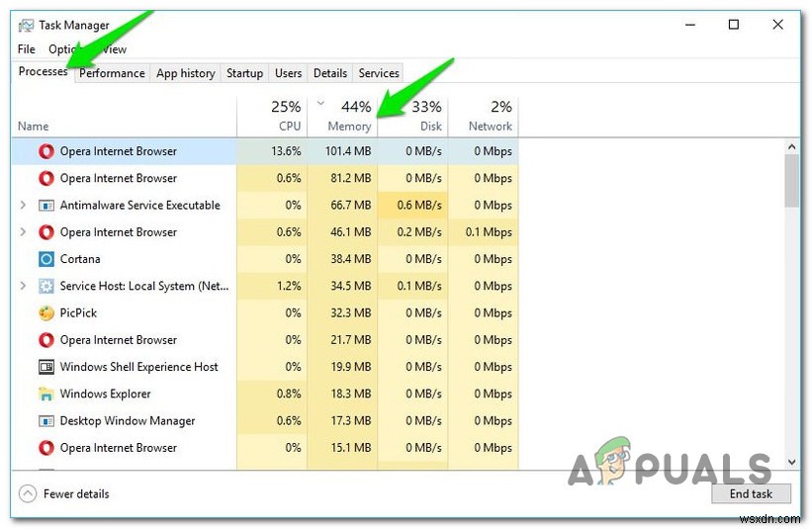The height and width of the screenshot is (529, 812).
Task: Click the scrollbar up arrow
Action: pos(792,147)
